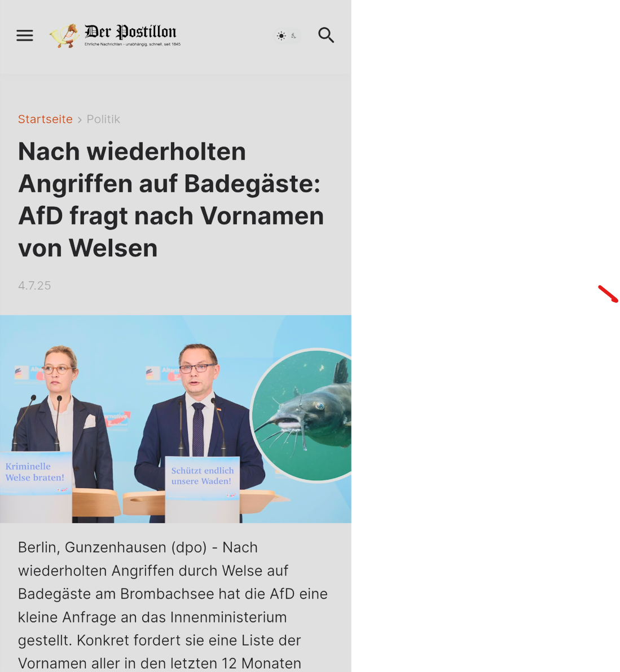This screenshot has height=672, width=620.
Task: Open the search magnifier icon
Action: tap(326, 35)
